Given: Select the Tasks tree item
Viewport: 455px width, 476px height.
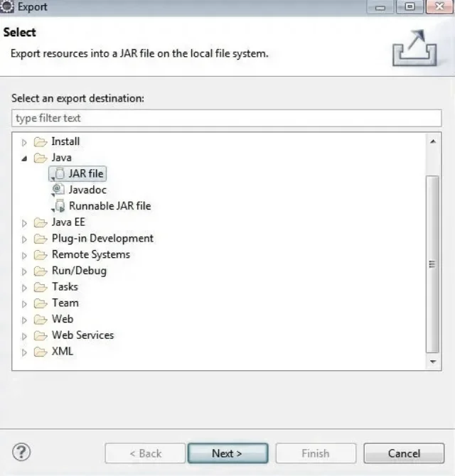Looking at the screenshot, I should coord(65,287).
